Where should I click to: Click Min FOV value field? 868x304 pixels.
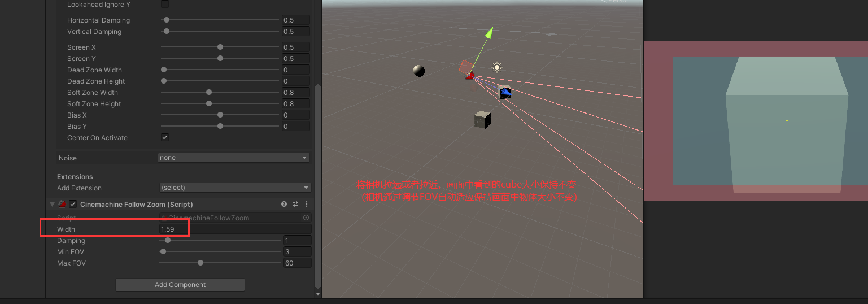coord(297,251)
